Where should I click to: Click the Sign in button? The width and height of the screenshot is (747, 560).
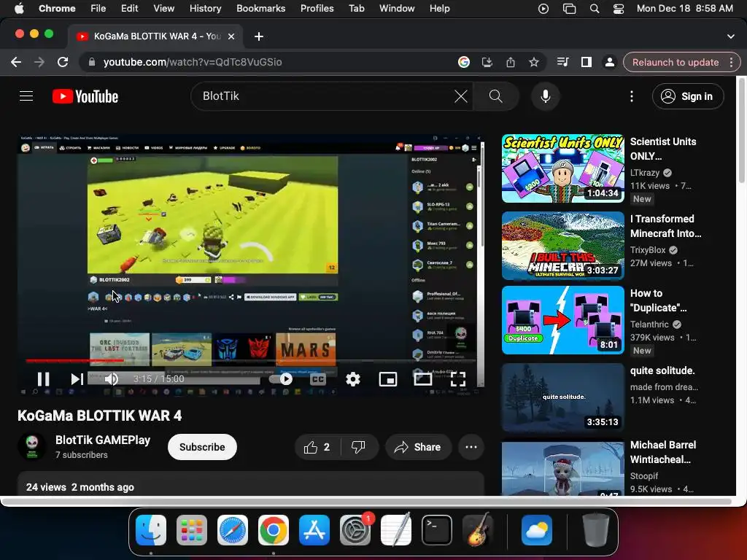point(687,96)
